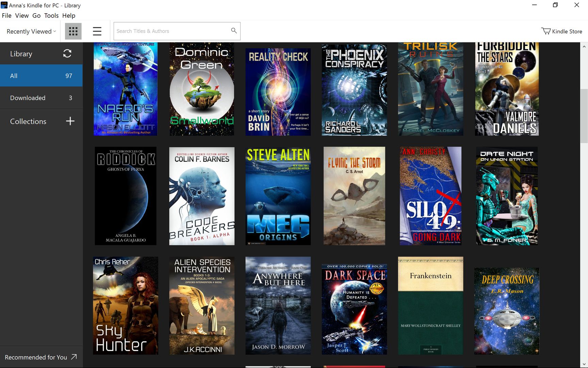Open Trilisk Ruins book cover
The width and height of the screenshot is (588, 368).
430,89
